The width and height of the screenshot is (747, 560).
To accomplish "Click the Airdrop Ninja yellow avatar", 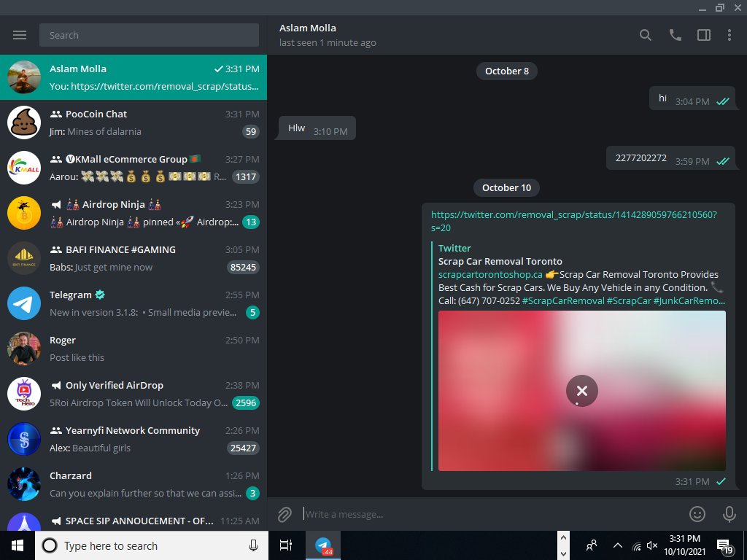I will click(24, 213).
